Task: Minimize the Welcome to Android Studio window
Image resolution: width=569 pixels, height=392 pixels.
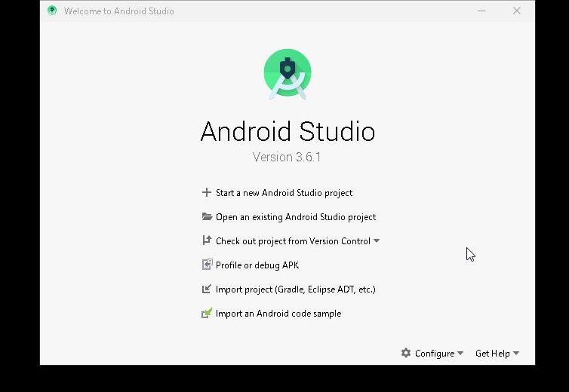Action: pos(482,11)
